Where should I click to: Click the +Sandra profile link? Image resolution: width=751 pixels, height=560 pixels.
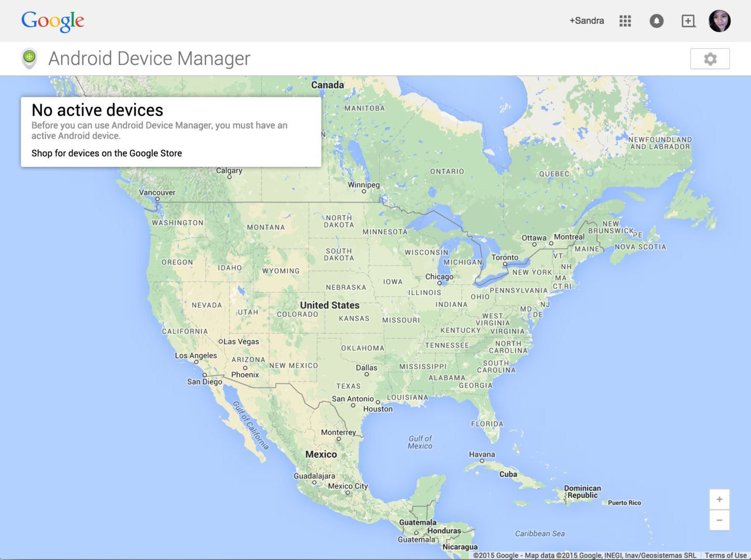(586, 21)
